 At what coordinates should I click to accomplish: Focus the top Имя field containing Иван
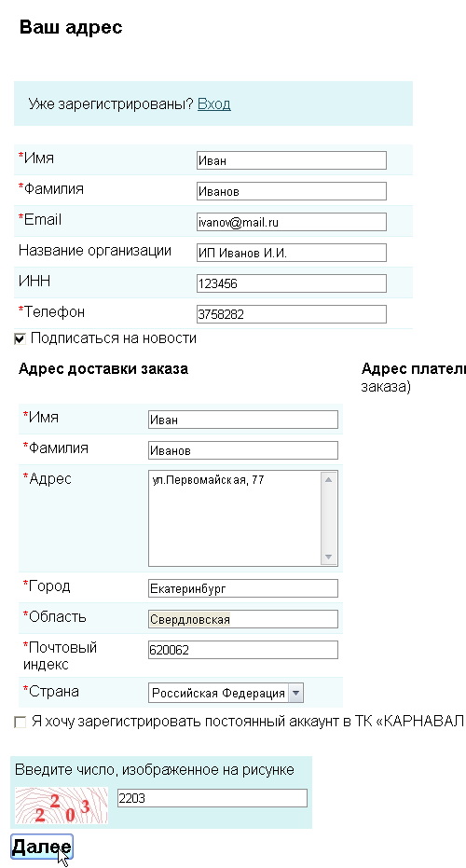291,160
